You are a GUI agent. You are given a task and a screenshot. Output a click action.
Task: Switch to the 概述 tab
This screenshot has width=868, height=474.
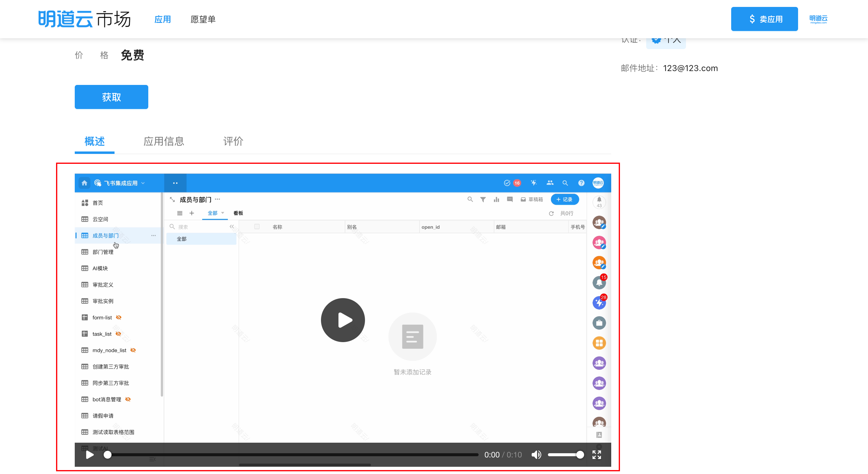coord(95,141)
